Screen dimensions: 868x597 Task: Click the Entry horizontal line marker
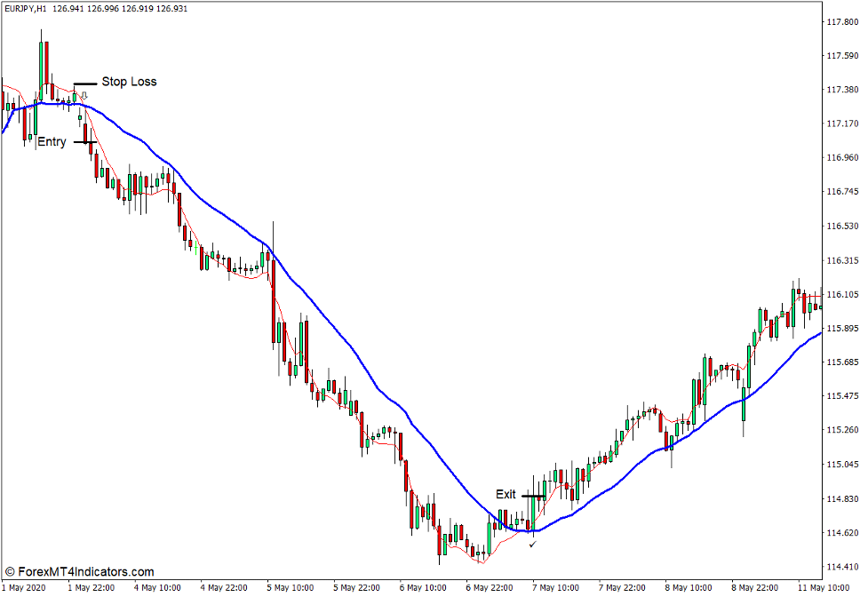coord(85,142)
